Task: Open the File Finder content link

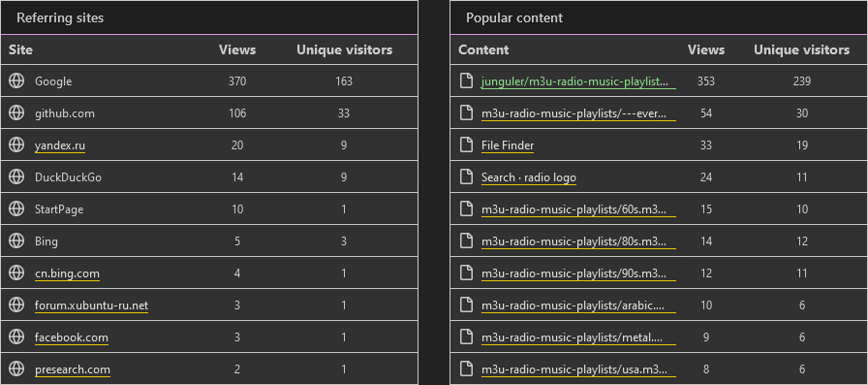Action: point(508,145)
